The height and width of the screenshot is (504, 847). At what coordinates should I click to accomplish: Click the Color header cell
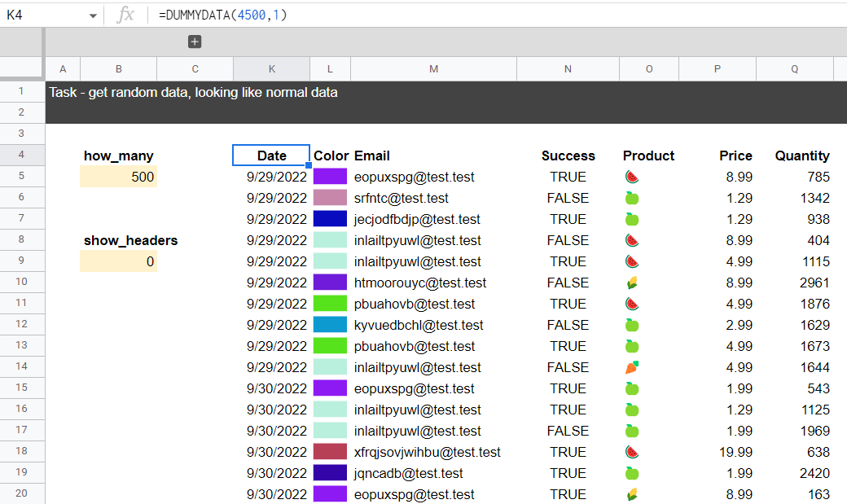click(330, 156)
